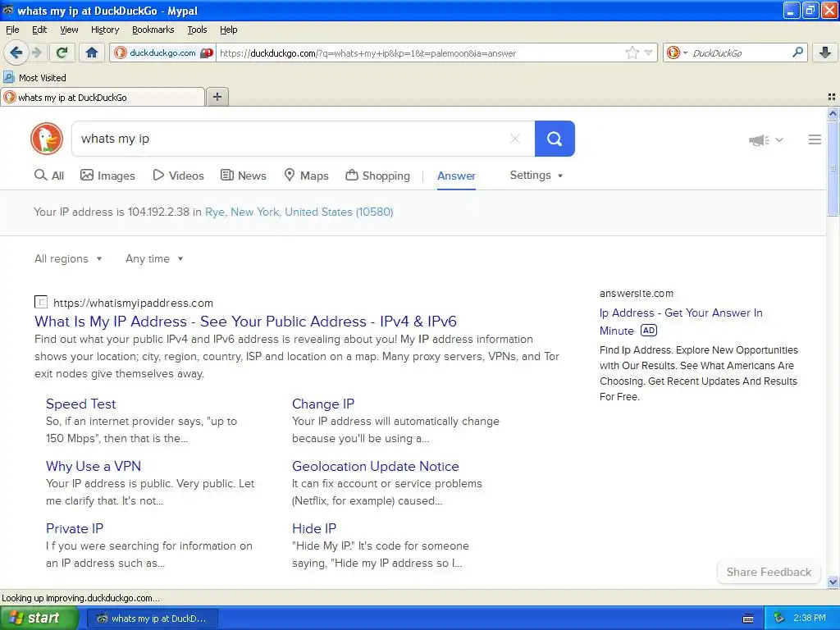840x630 pixels.
Task: Open the Change IP sitelink
Action: (323, 404)
